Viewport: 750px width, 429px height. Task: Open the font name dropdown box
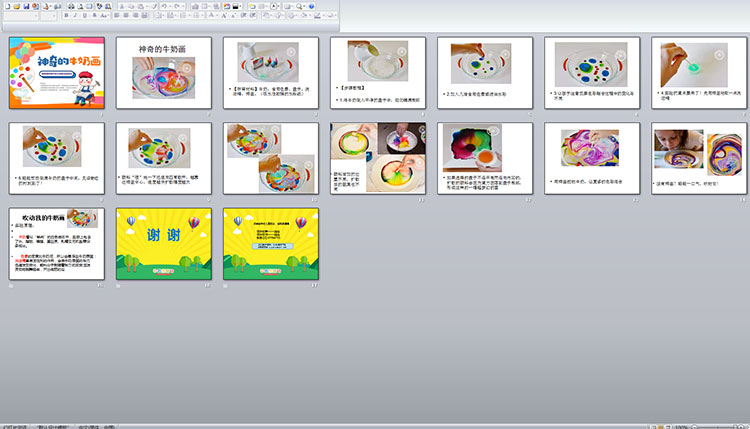pos(21,16)
